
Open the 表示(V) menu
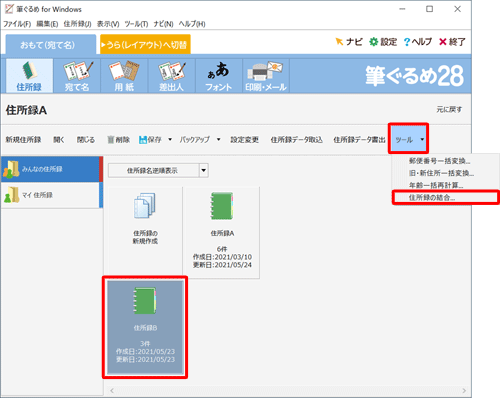pyautogui.click(x=108, y=24)
